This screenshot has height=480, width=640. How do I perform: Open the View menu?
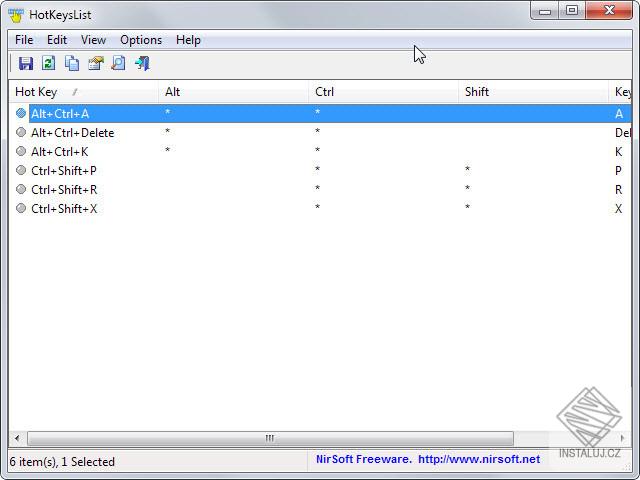click(93, 40)
